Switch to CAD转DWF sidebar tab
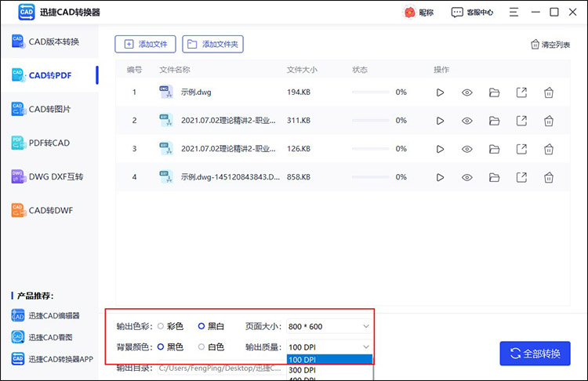 click(x=49, y=210)
